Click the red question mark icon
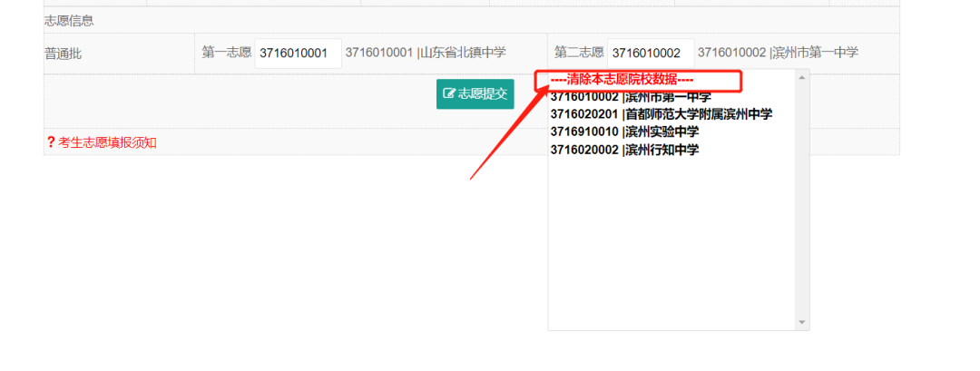The height and width of the screenshot is (371, 980). [x=50, y=142]
